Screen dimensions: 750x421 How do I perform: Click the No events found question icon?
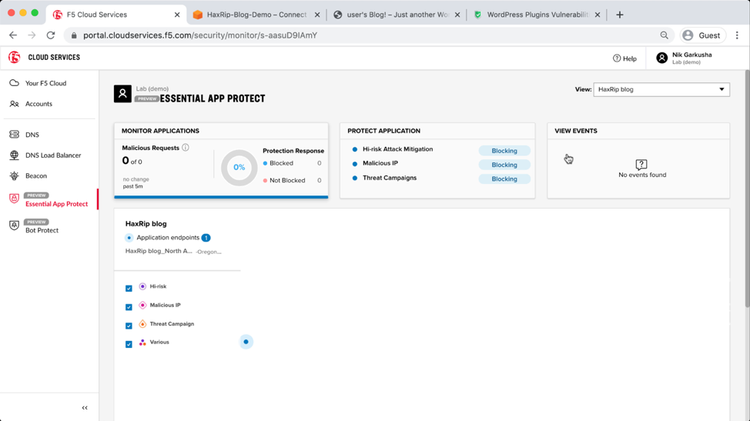(641, 165)
